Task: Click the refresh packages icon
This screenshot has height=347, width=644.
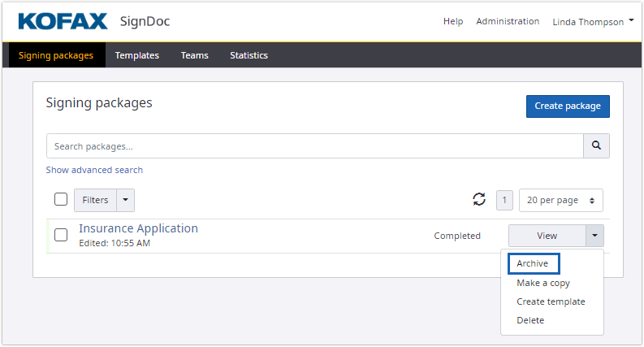Action: [479, 200]
